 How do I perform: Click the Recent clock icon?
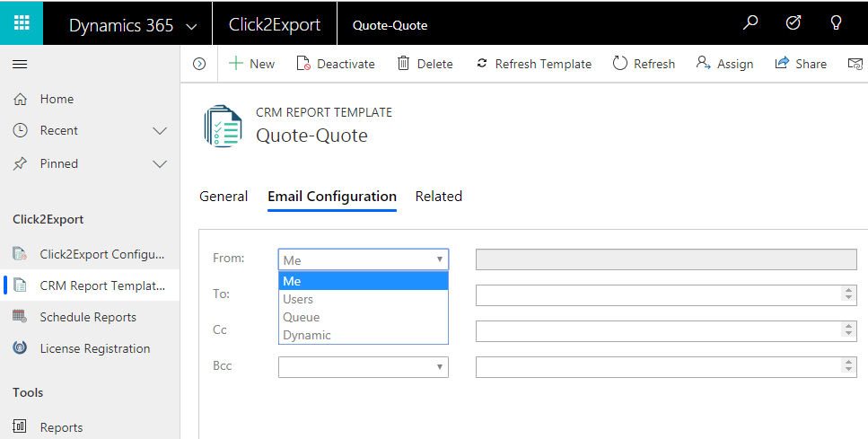[x=20, y=131]
